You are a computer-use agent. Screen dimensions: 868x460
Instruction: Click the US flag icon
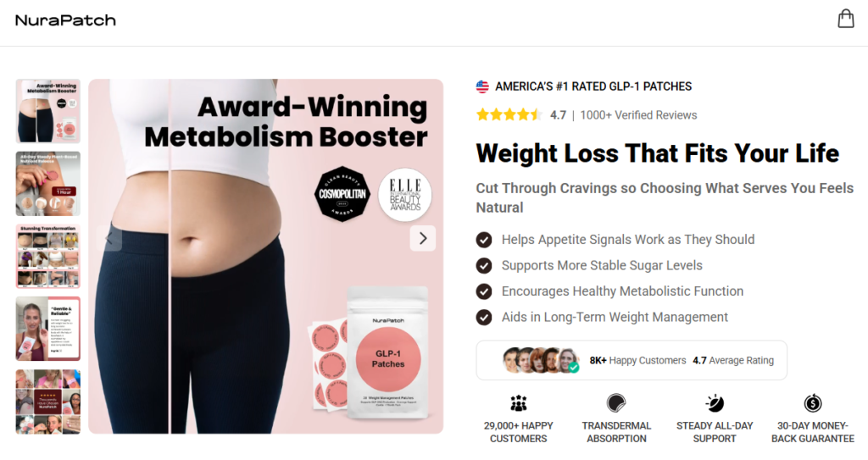(x=482, y=86)
